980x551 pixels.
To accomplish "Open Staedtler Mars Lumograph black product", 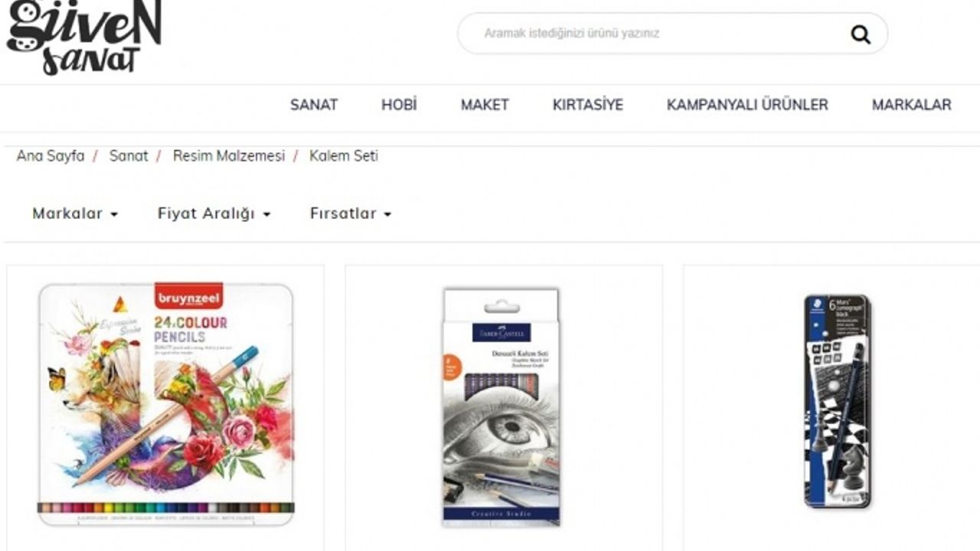I will click(x=838, y=402).
